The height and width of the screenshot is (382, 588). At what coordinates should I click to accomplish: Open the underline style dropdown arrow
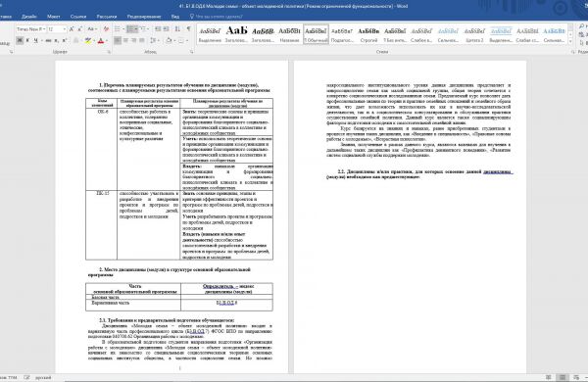click(41, 40)
